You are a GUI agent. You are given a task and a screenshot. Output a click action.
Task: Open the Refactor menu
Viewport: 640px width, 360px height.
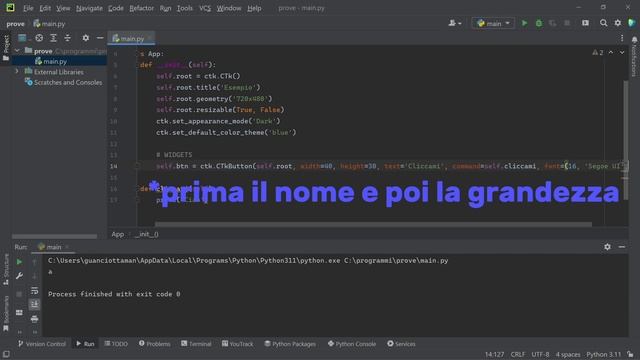(x=141, y=8)
